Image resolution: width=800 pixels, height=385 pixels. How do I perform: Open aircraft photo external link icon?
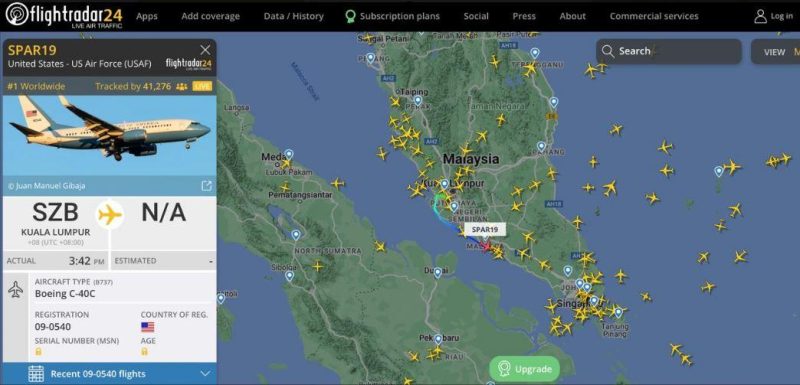(206, 186)
